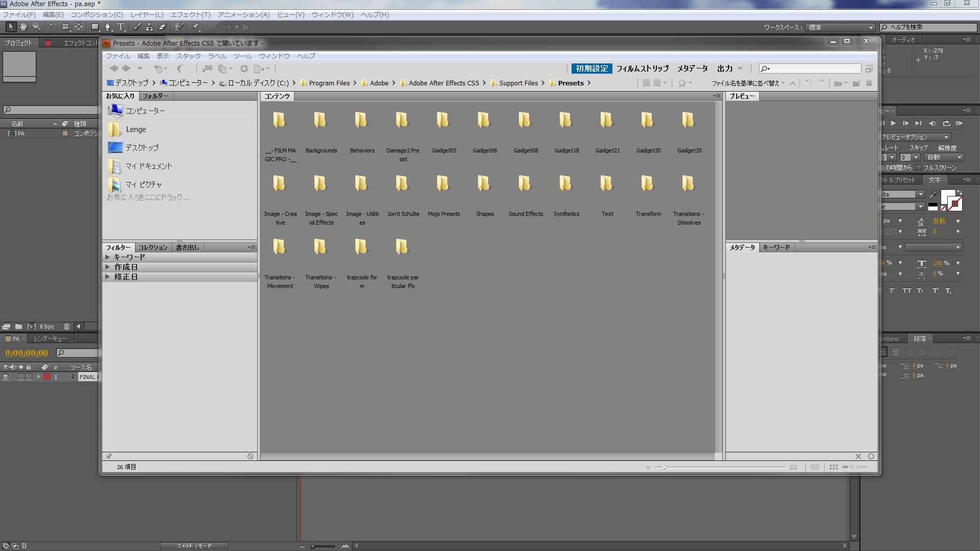Switch to the 出力 workspace
Image resolution: width=980 pixels, height=551 pixels.
click(x=725, y=69)
